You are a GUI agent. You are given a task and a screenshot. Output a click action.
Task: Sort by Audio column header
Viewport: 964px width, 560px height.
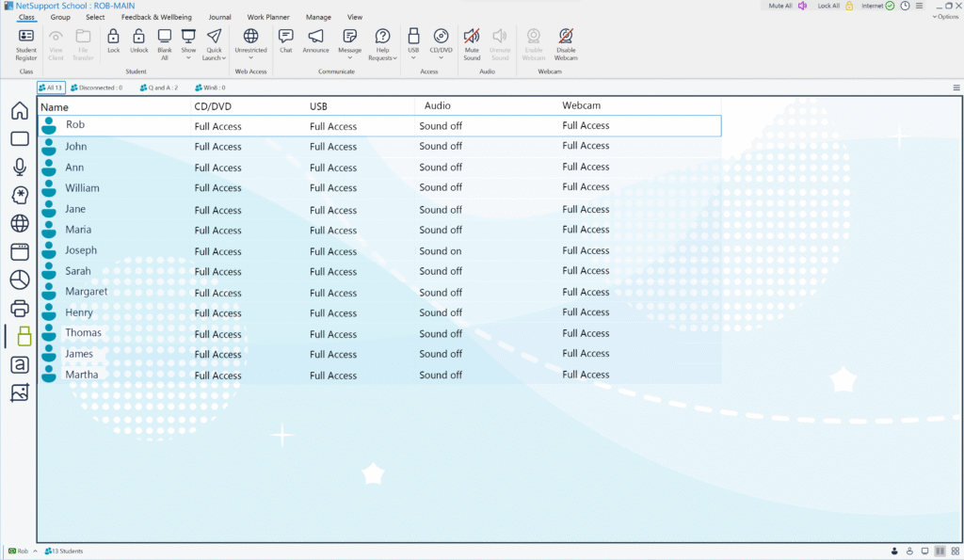(437, 105)
